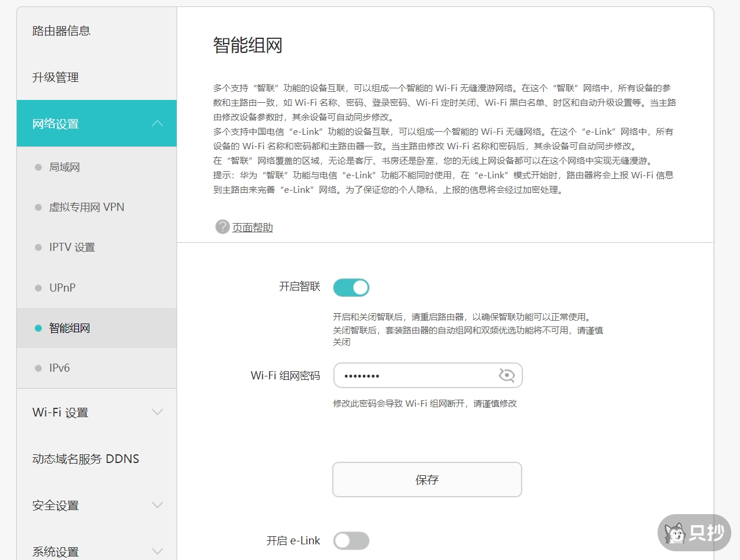This screenshot has width=740, height=560.
Task: Open 升级管理 in the sidebar
Action: coord(56,77)
